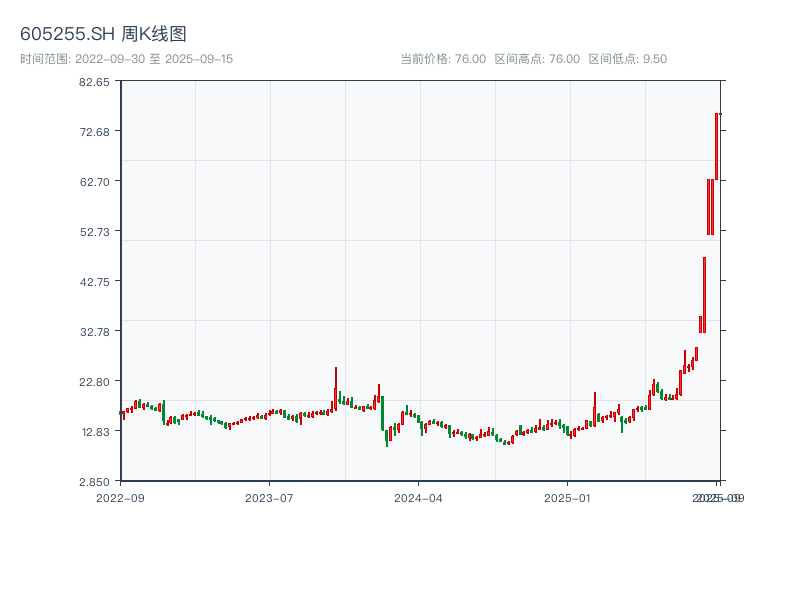Select the 区间低点 9.50 label
This screenshot has height=600, width=800.
pos(627,59)
